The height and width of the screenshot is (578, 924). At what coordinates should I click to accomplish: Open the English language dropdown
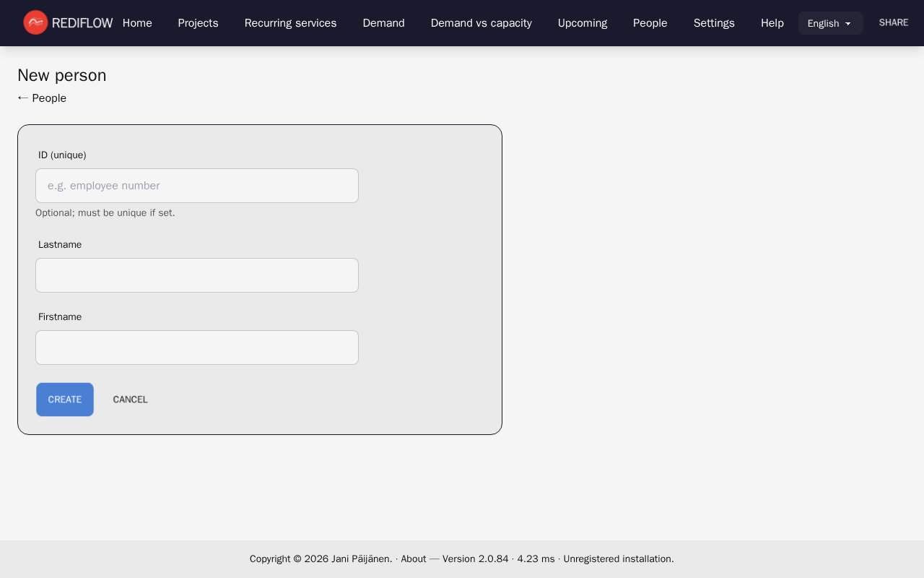click(830, 23)
